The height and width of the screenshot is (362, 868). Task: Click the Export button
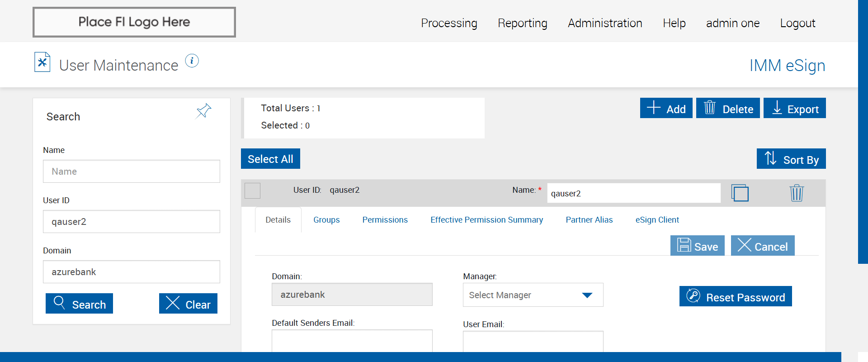(x=794, y=109)
